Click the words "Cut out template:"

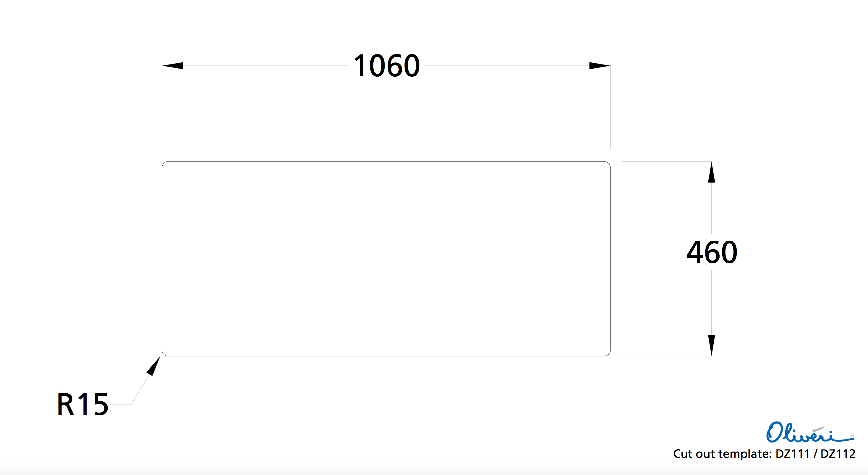pyautogui.click(x=722, y=454)
